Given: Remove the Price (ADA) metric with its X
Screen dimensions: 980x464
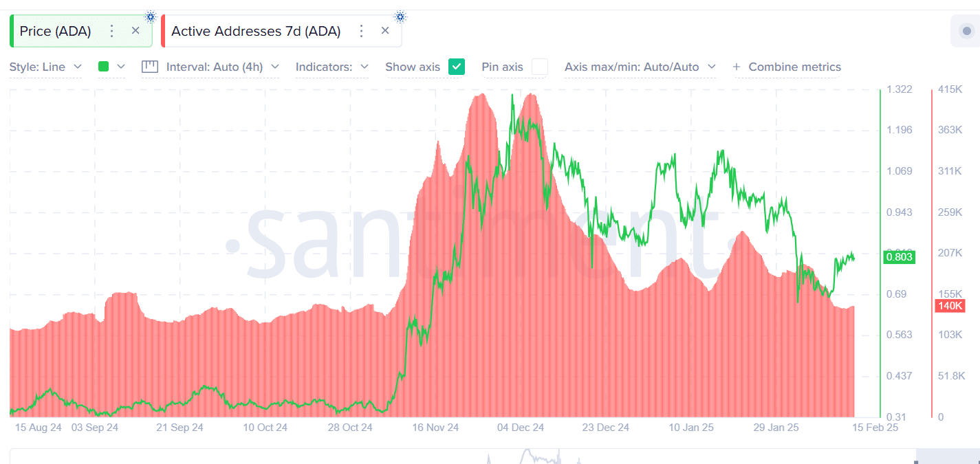Looking at the screenshot, I should pos(135,31).
